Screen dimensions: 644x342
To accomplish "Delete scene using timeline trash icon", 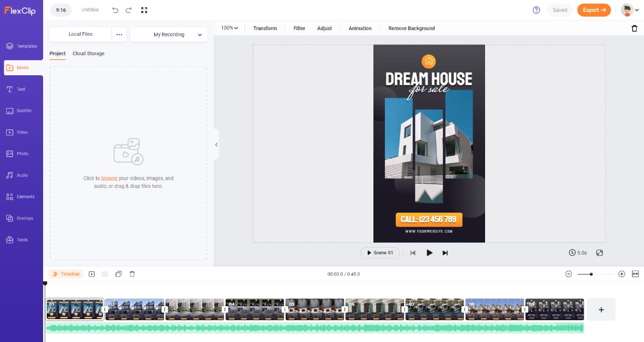I will pos(132,274).
